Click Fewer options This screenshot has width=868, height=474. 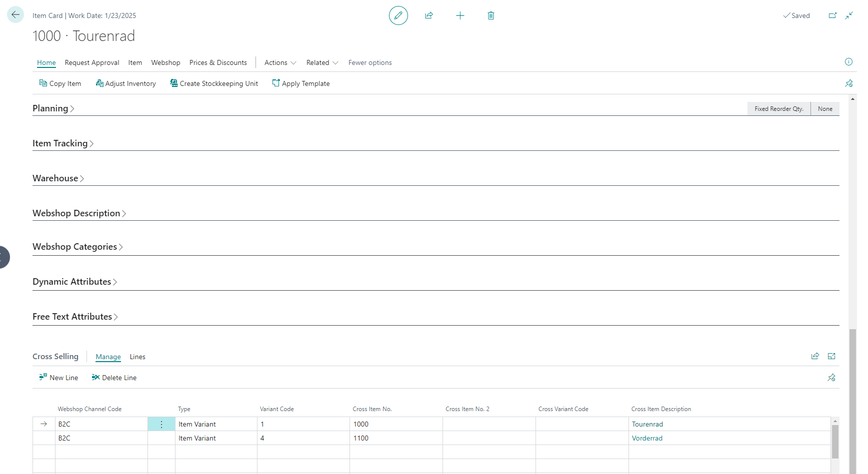(370, 62)
